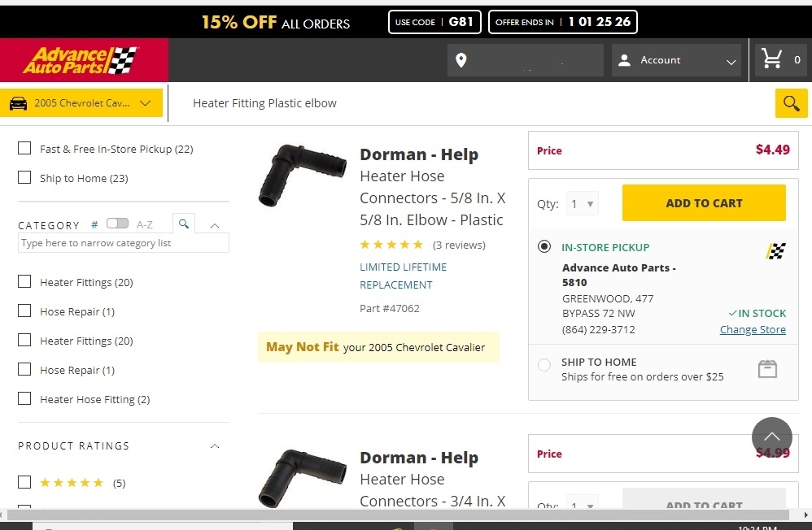Image resolution: width=812 pixels, height=530 pixels.
Task: Click the scroll-to-top arrow button
Action: [771, 437]
